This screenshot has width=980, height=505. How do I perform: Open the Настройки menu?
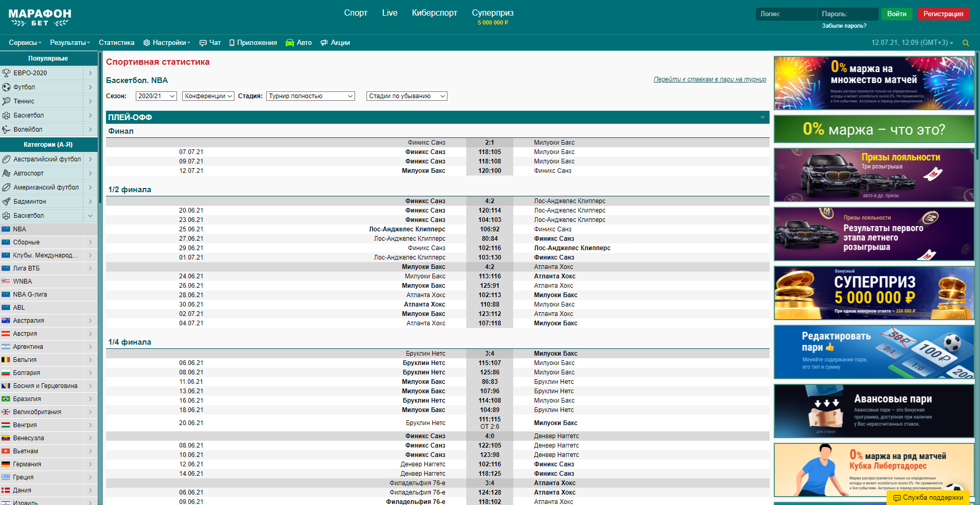(x=167, y=43)
